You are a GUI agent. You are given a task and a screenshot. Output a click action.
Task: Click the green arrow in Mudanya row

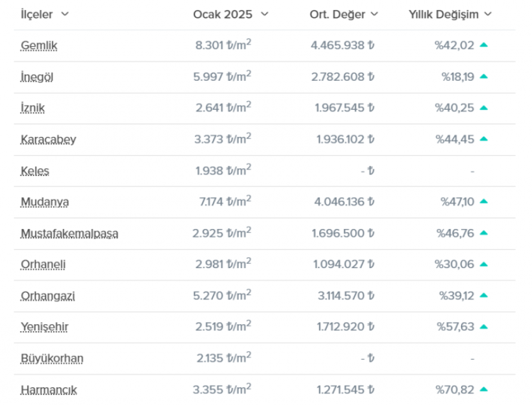484,201
